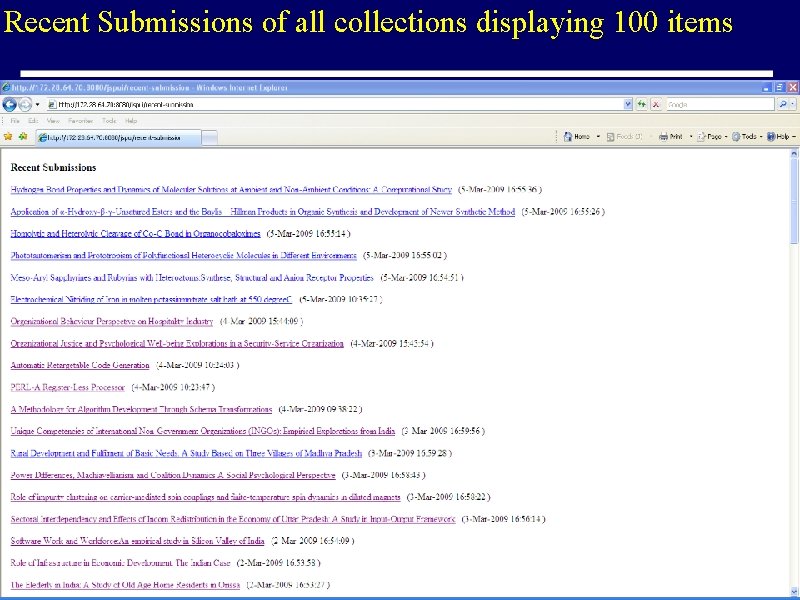Click the Back navigation button
The width and height of the screenshot is (800, 600).
coord(9,104)
